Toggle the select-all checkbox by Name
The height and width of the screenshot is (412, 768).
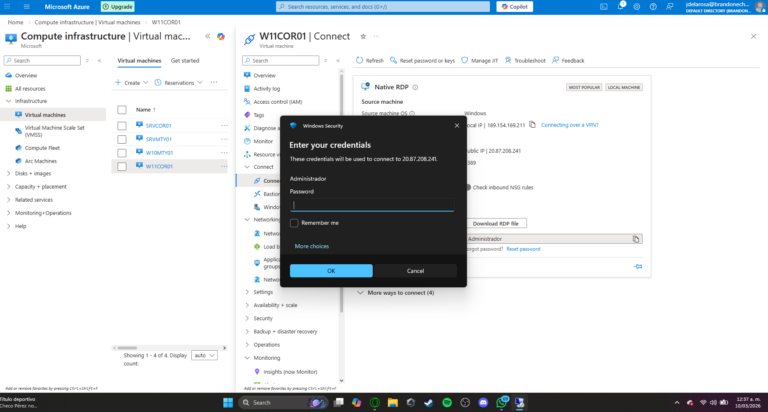[122, 110]
